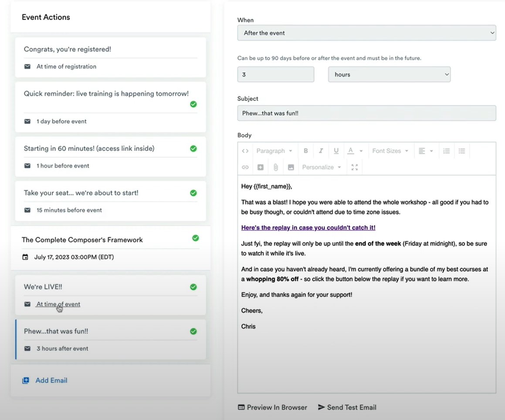Viewport: 505px width, 420px height.
Task: Insert a hyperlink with the link icon
Action: [245, 167]
